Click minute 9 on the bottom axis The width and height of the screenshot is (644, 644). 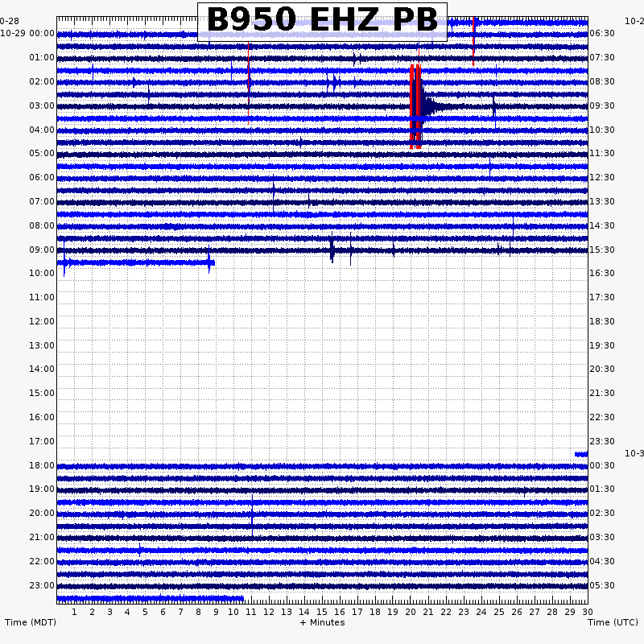pos(216,613)
